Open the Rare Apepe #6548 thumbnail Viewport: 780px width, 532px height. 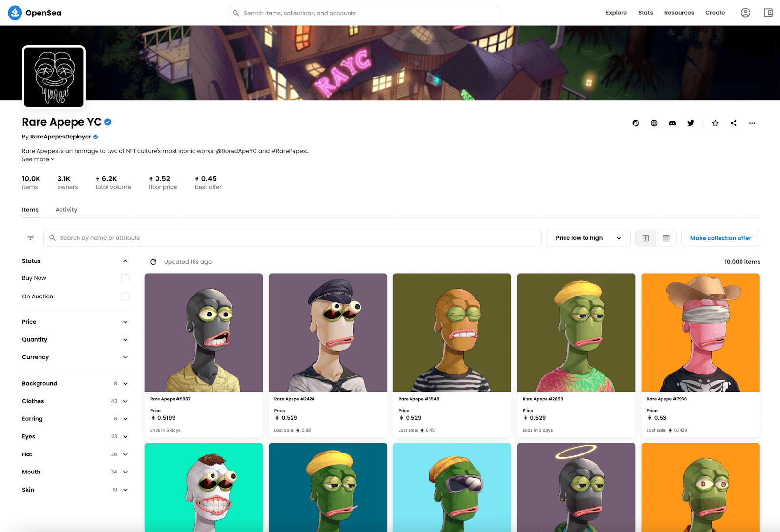click(x=452, y=333)
